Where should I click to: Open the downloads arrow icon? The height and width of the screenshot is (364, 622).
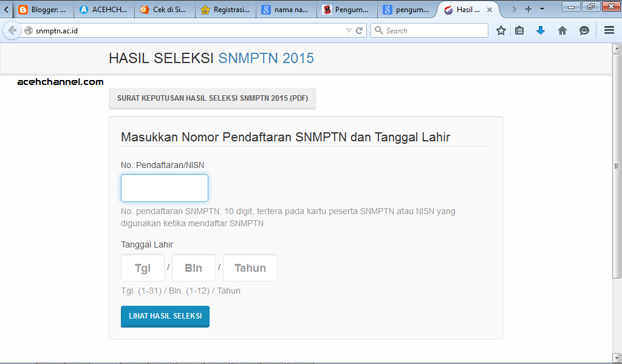[541, 30]
